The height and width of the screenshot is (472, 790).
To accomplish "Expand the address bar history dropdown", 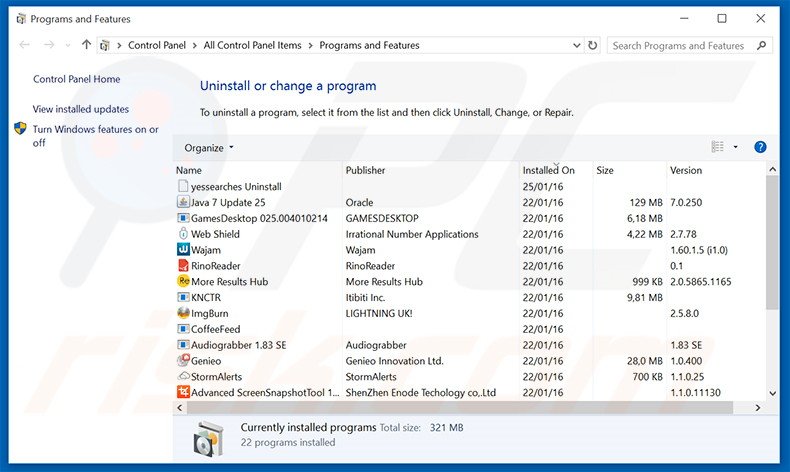I will 577,45.
